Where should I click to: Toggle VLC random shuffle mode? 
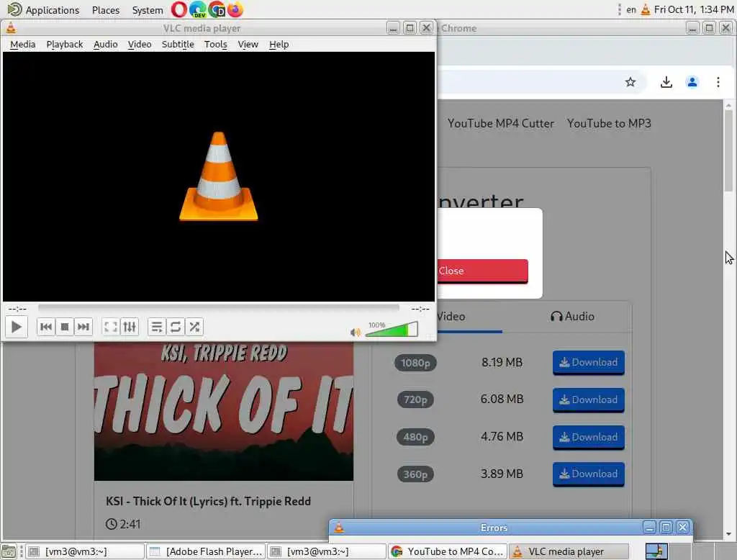tap(194, 327)
